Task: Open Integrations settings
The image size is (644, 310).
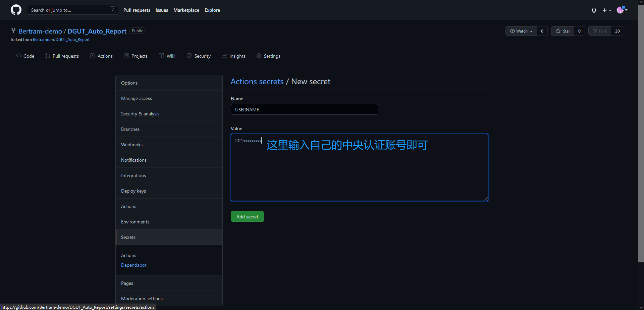Action: pyautogui.click(x=169, y=175)
